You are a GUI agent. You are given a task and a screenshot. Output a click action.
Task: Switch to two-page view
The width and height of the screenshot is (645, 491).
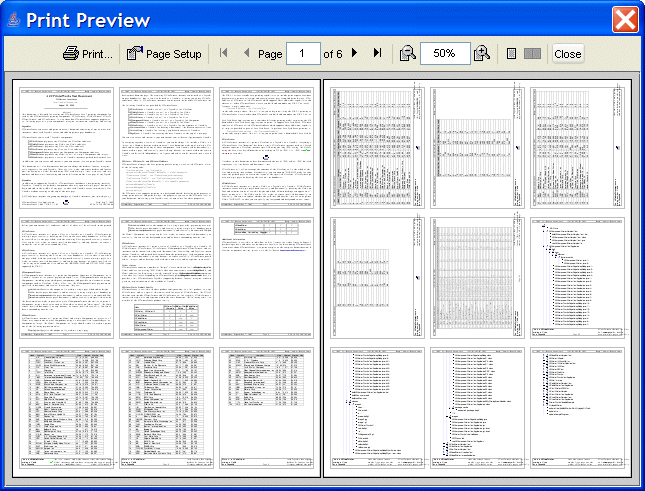(532, 54)
